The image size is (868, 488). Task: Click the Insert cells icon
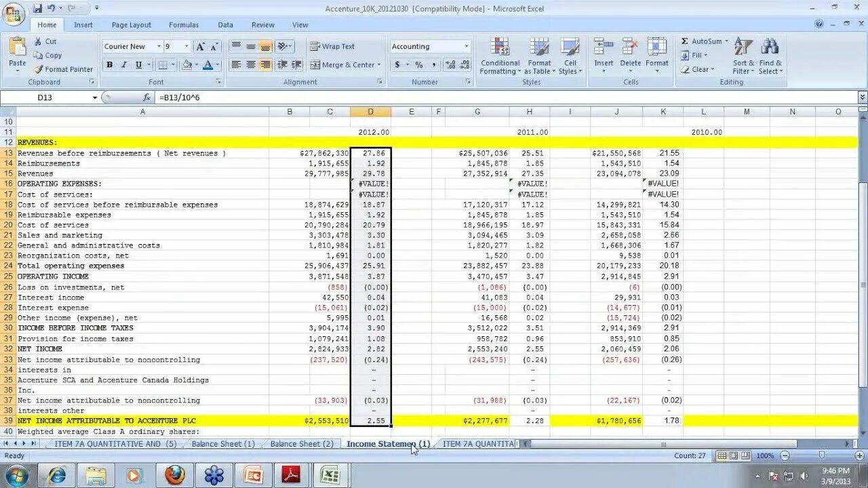tap(604, 47)
